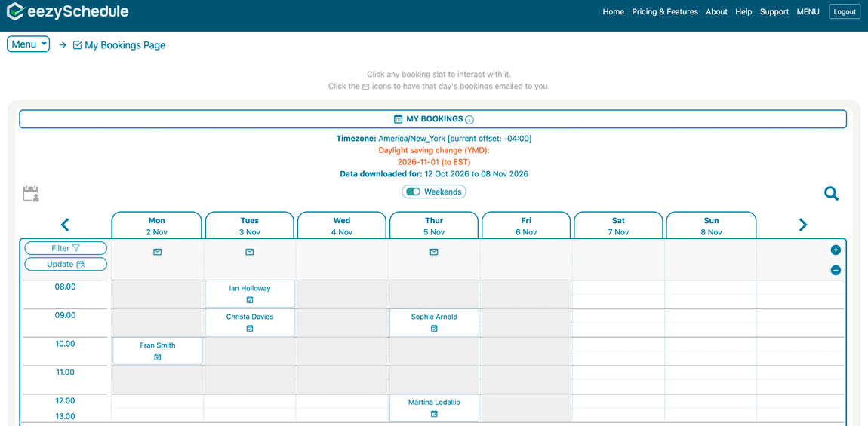868x426 pixels.
Task: Click the 13.00 time label
Action: [x=66, y=416]
